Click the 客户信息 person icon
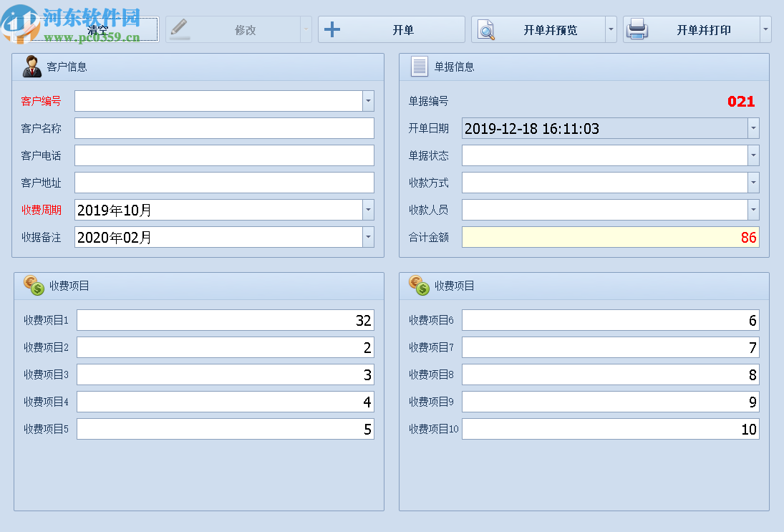 (32, 67)
